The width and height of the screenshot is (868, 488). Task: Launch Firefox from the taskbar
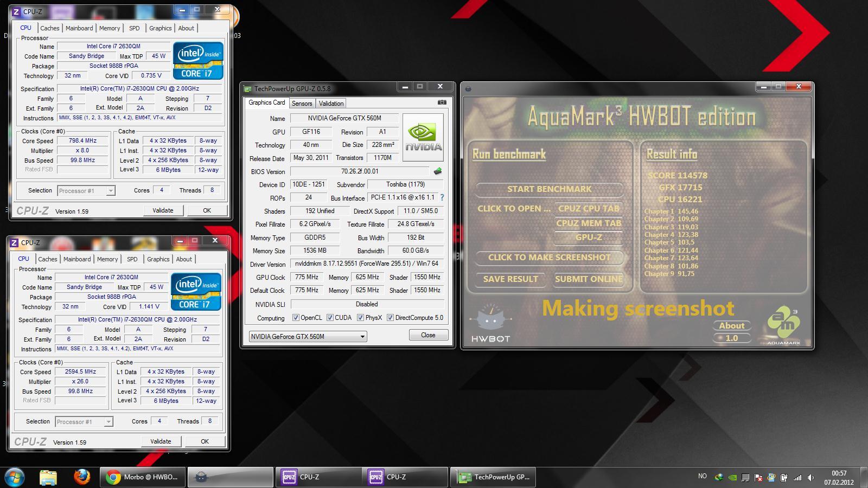tap(82, 477)
